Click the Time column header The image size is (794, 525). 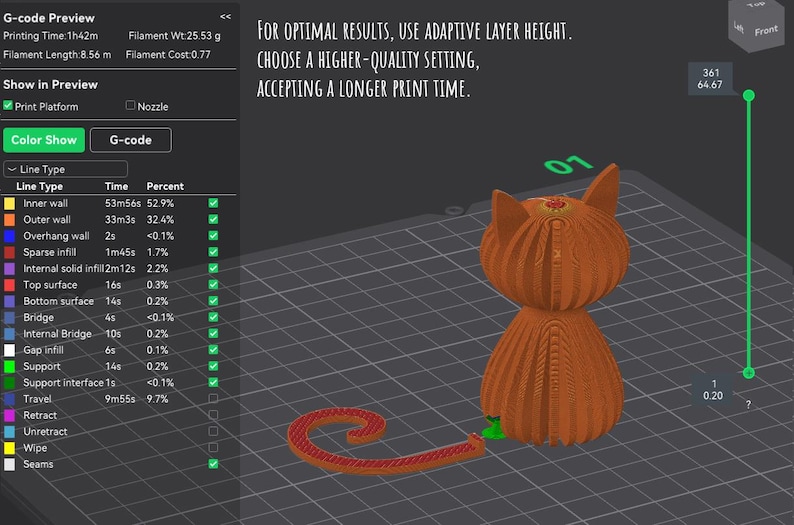tap(116, 186)
